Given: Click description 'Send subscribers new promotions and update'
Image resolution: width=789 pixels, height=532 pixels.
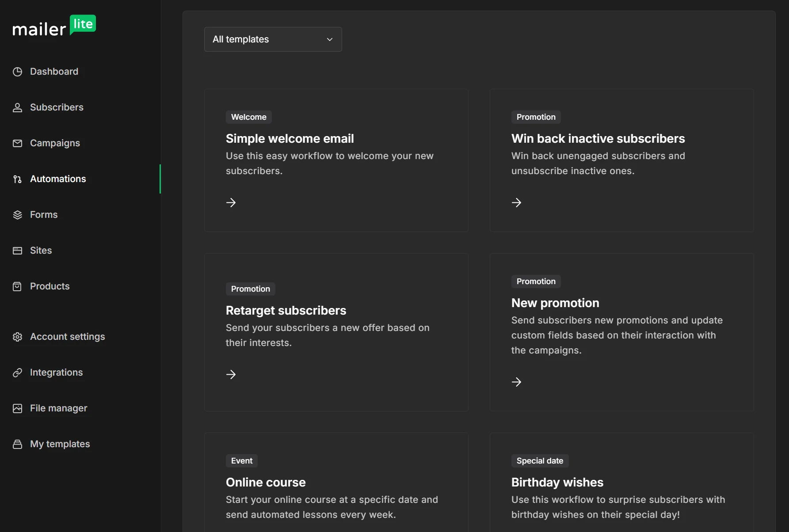Looking at the screenshot, I should click(x=617, y=335).
